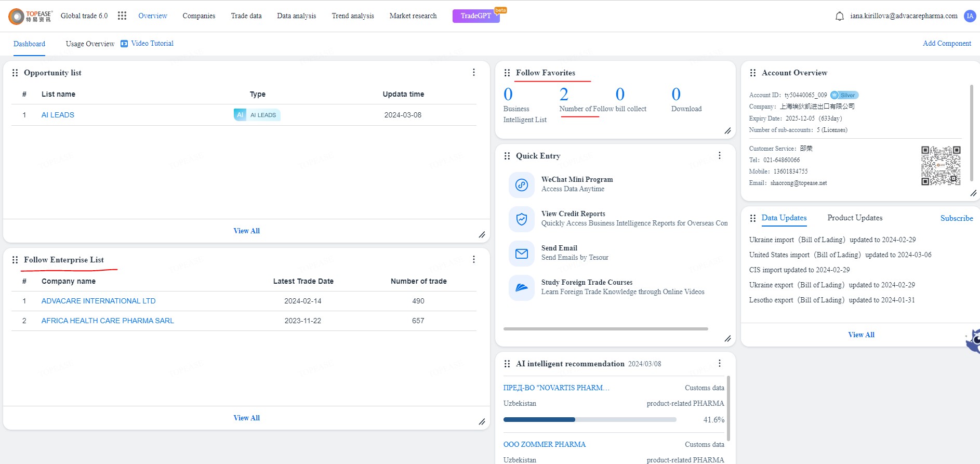Open the notification bell
Image resolution: width=980 pixels, height=464 pixels.
[839, 16]
